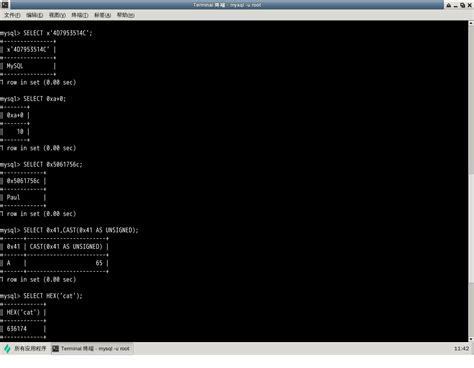Click the column header "0x41" in the result table
This screenshot has width=474, height=368.
13,247
